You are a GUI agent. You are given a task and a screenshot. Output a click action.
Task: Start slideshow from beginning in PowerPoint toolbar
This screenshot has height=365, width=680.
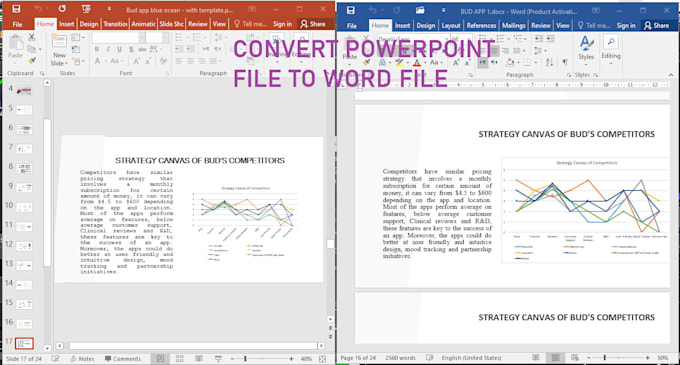tap(86, 9)
